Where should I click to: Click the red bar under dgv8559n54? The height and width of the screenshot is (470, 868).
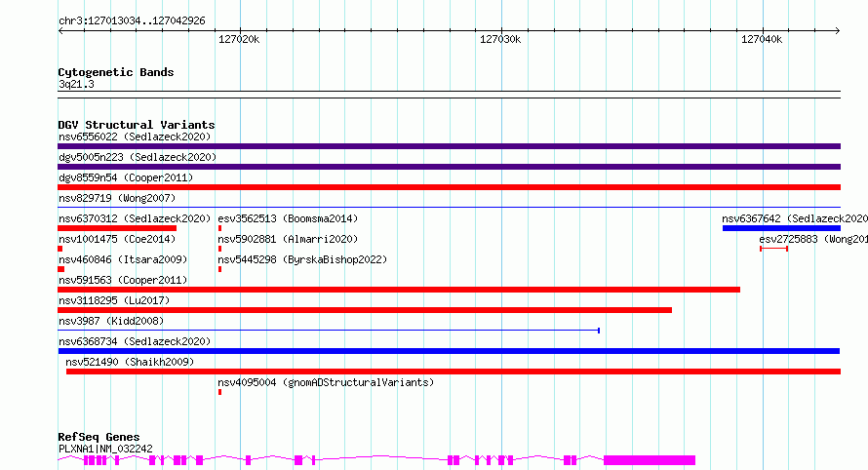point(449,187)
